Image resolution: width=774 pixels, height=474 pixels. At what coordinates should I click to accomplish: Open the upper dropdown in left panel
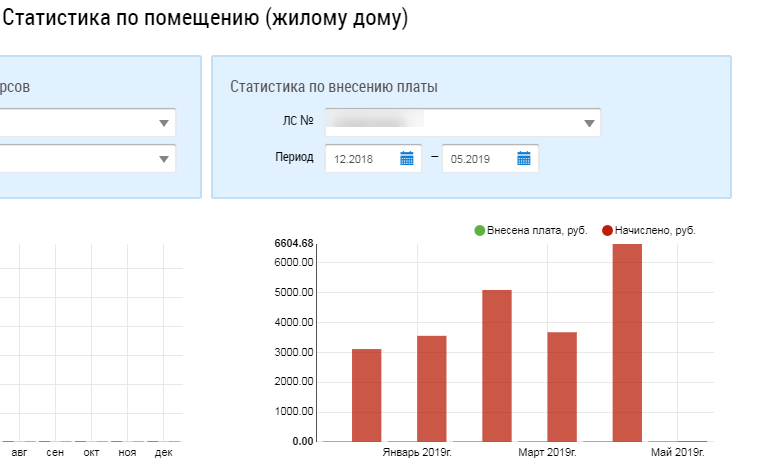coord(164,123)
